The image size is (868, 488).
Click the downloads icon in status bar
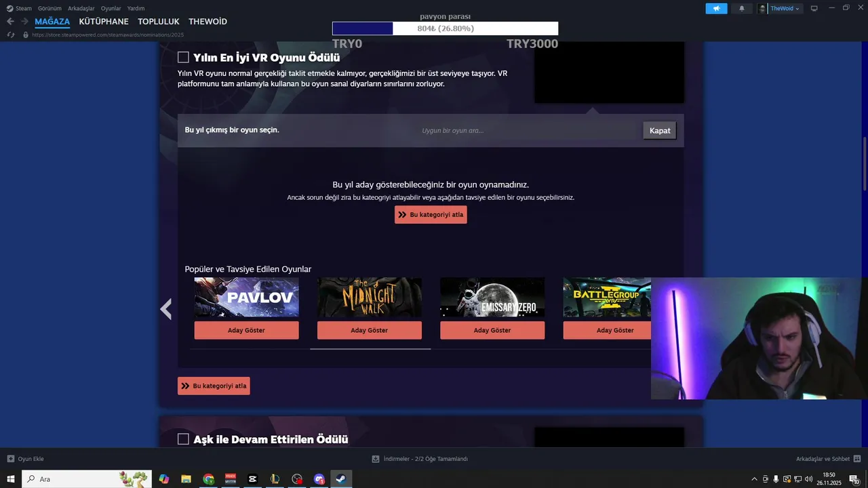(376, 459)
